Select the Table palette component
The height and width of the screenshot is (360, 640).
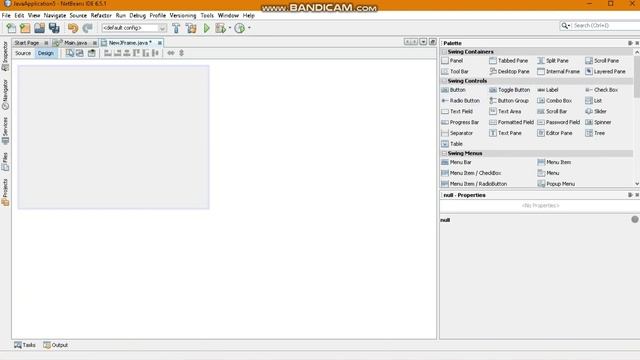[452, 144]
